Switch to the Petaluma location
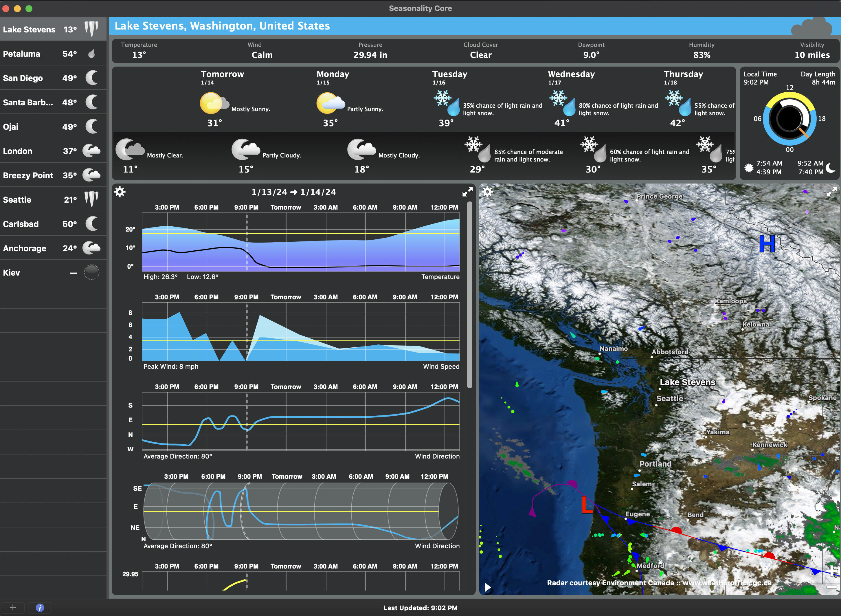841x616 pixels. coord(52,54)
